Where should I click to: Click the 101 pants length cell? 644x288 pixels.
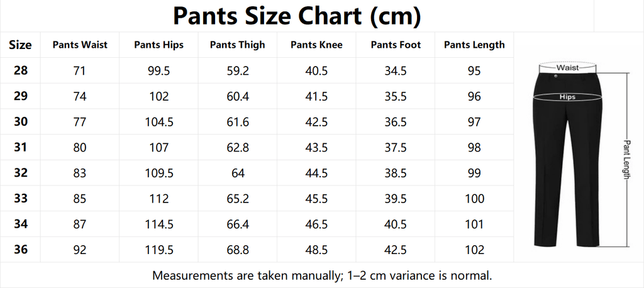point(474,224)
